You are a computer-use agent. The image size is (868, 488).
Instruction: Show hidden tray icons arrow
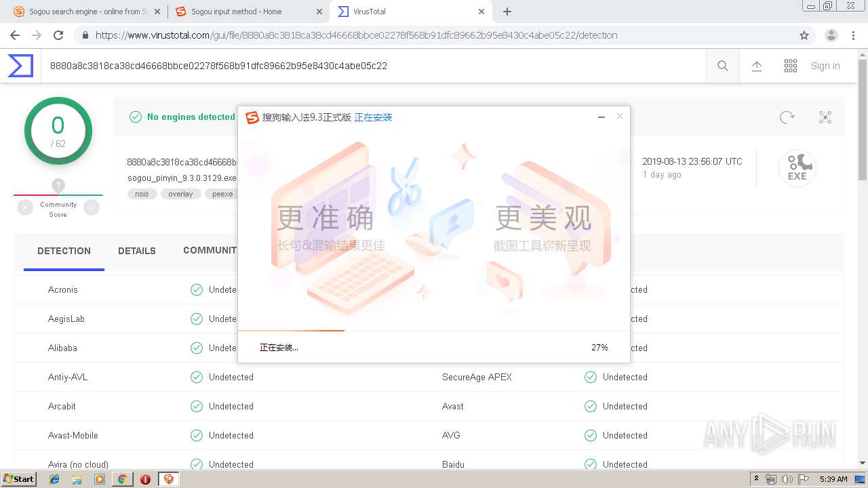pos(756,479)
